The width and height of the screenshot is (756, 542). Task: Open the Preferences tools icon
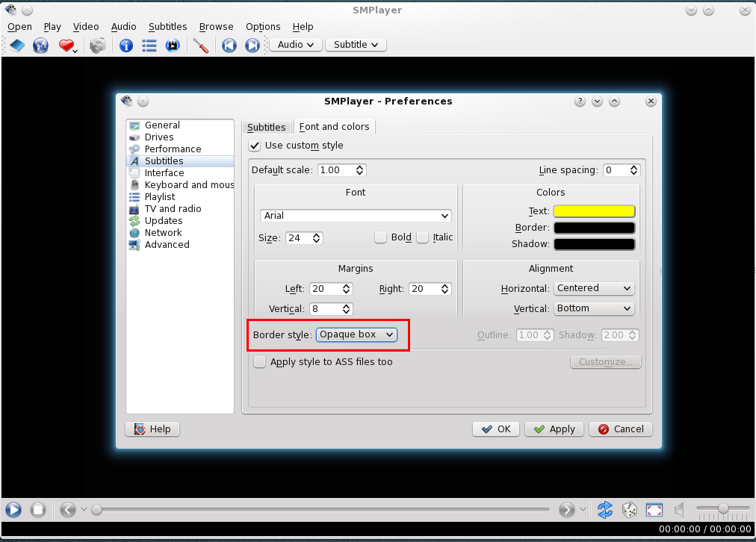(x=200, y=46)
